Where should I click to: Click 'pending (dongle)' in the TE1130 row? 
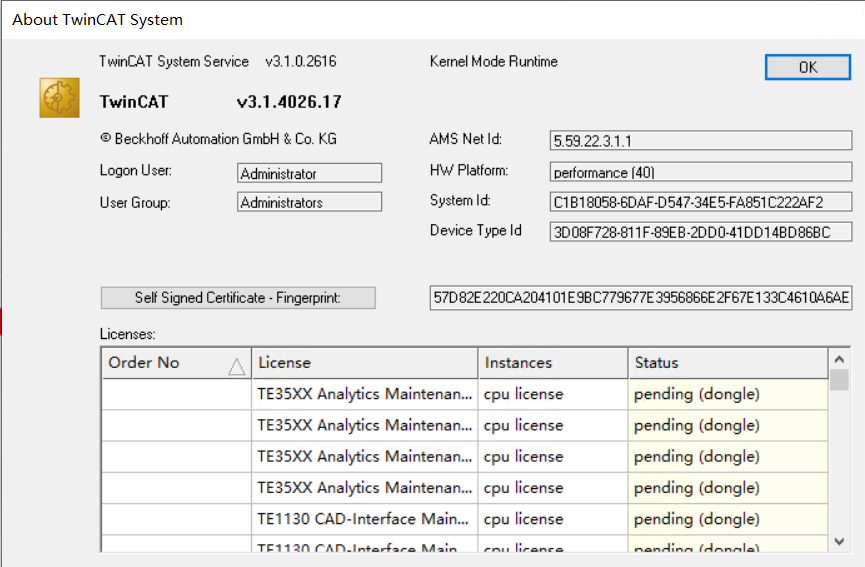[x=697, y=519]
